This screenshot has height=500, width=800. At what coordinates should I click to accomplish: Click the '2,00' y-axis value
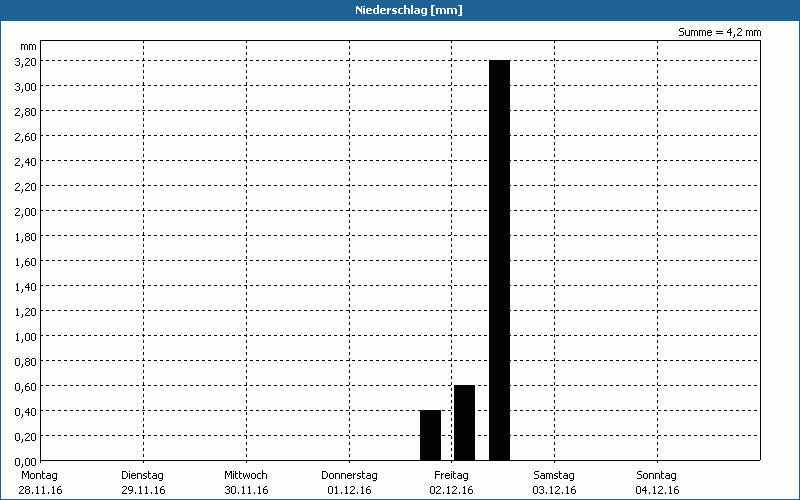[x=26, y=212]
